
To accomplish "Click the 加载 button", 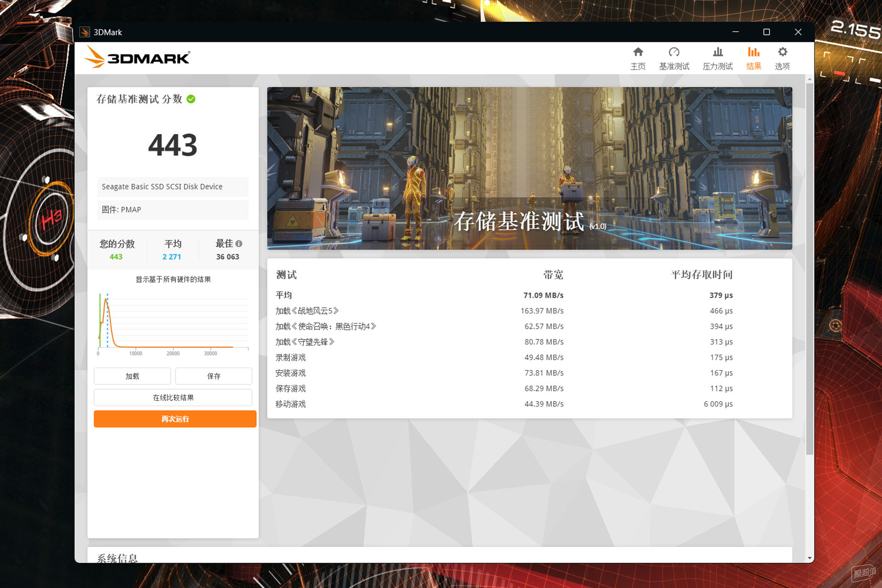I will coord(132,376).
